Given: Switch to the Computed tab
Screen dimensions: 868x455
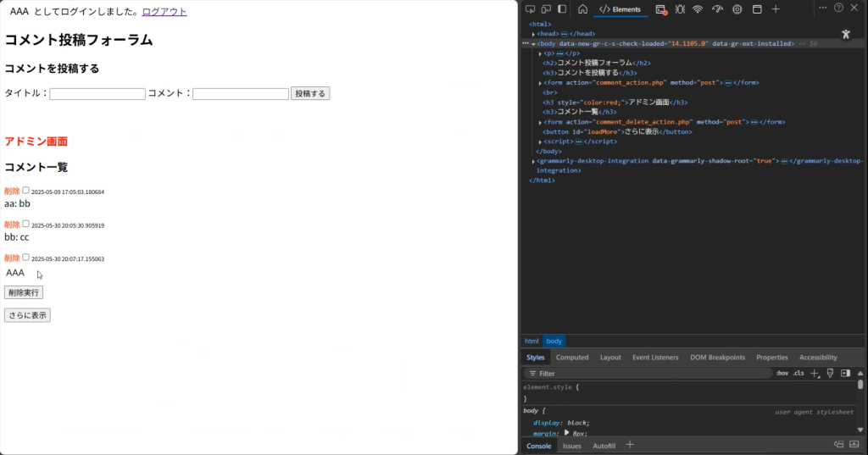Looking at the screenshot, I should (x=572, y=358).
